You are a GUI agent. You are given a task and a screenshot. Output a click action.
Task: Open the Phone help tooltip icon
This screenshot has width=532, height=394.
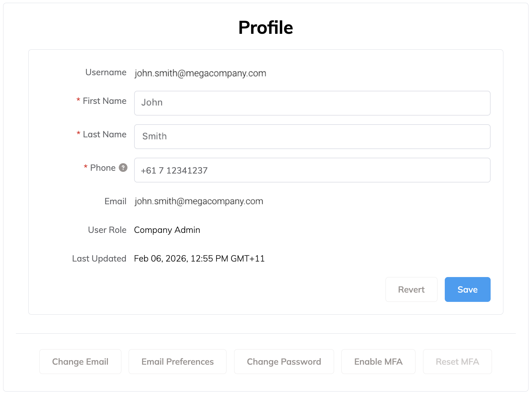[123, 168]
